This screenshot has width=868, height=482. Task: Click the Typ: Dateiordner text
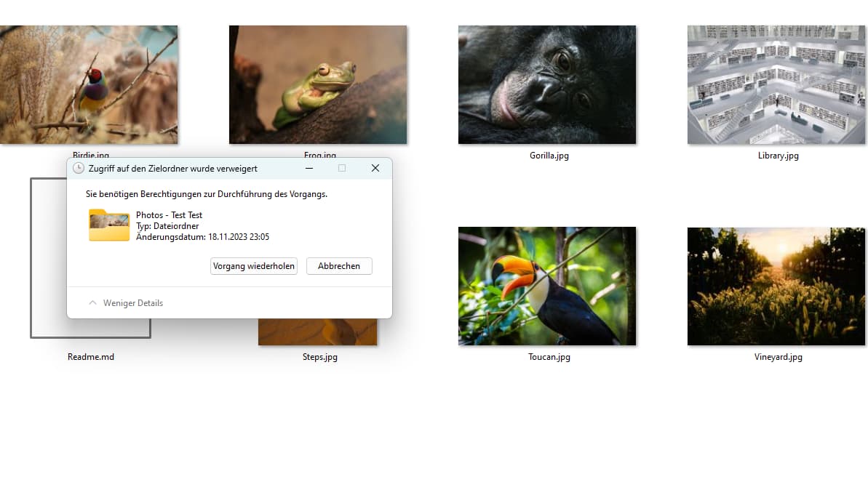coord(167,226)
